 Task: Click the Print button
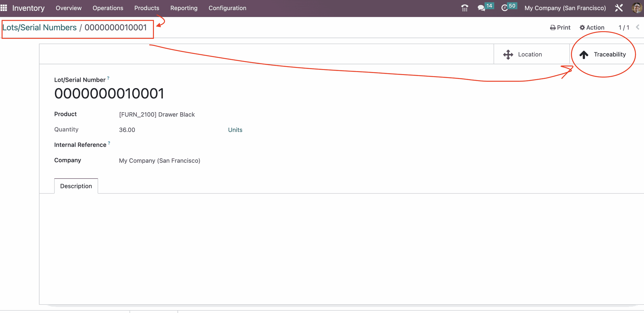pos(560,27)
